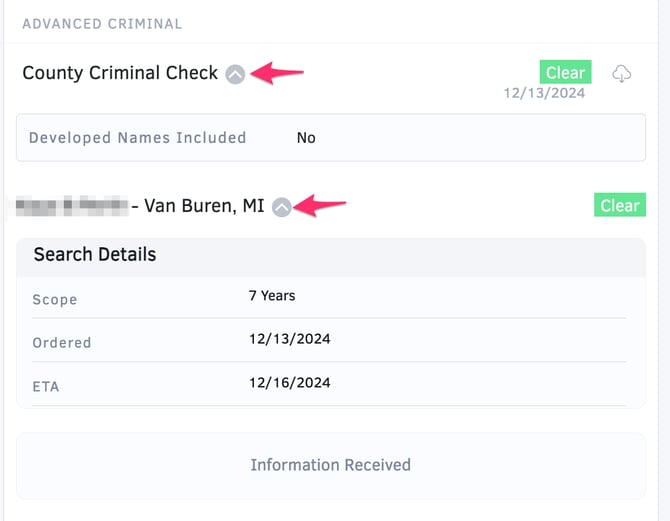Collapse the County Criminal Check section
The height and width of the screenshot is (521, 670).
pyautogui.click(x=235, y=73)
